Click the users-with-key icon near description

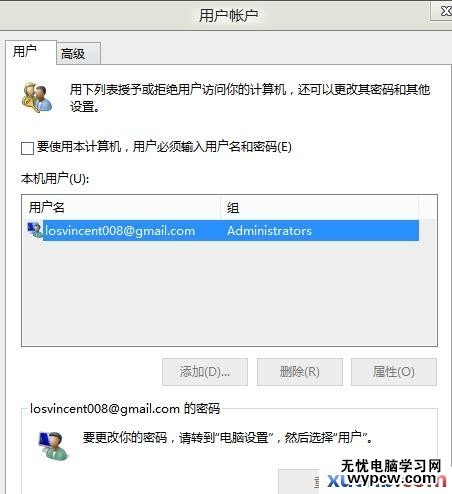click(x=36, y=97)
